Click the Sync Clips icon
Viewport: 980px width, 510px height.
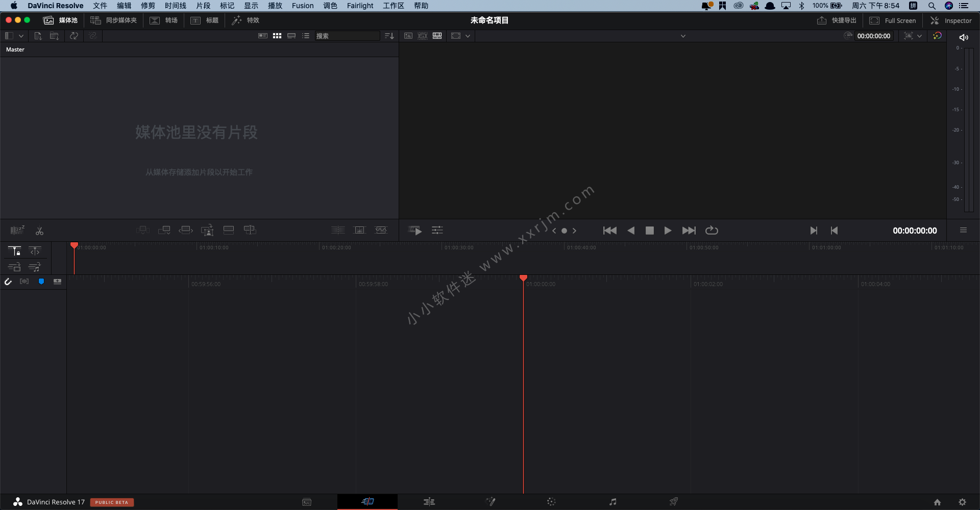click(74, 36)
